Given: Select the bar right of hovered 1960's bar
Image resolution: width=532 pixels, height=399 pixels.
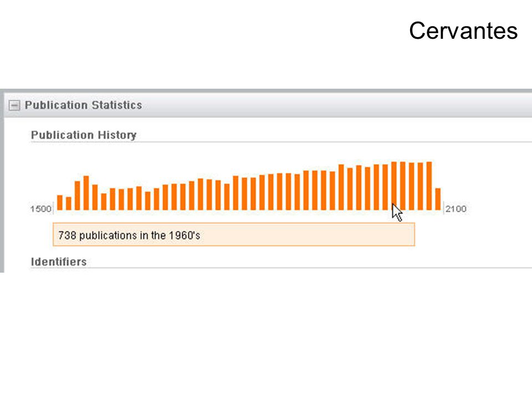Looking at the screenshot, I should point(403,186).
